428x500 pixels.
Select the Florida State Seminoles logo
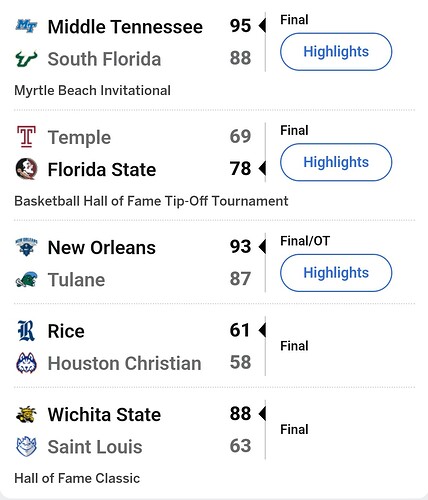pos(26,169)
